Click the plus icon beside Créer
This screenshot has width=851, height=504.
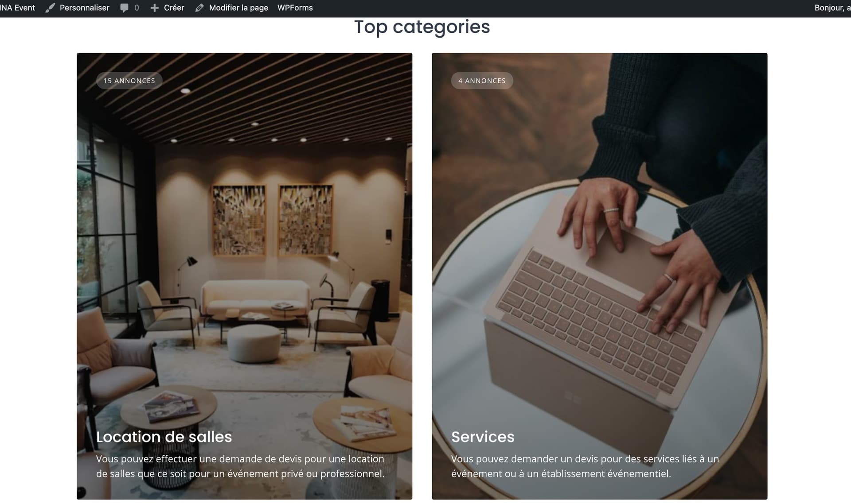[154, 8]
